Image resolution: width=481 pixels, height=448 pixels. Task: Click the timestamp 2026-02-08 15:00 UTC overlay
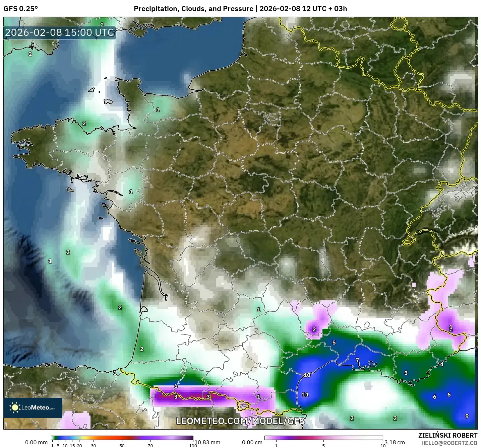pyautogui.click(x=59, y=32)
